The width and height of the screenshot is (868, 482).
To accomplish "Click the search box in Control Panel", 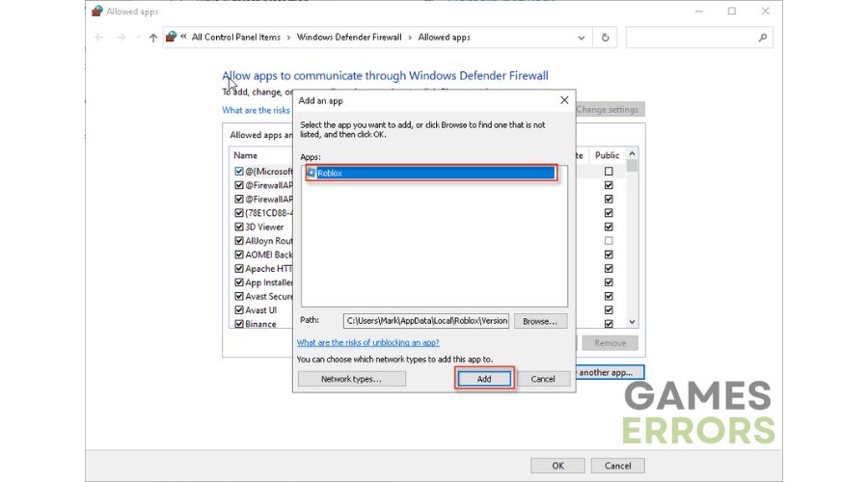I will click(692, 37).
